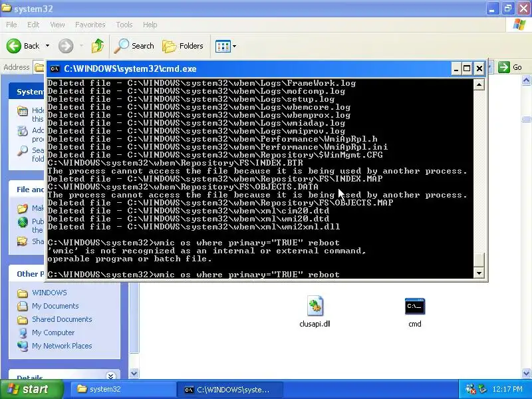The image size is (532, 399).
Task: Click cmd scrollbar up arrow
Action: point(479,84)
